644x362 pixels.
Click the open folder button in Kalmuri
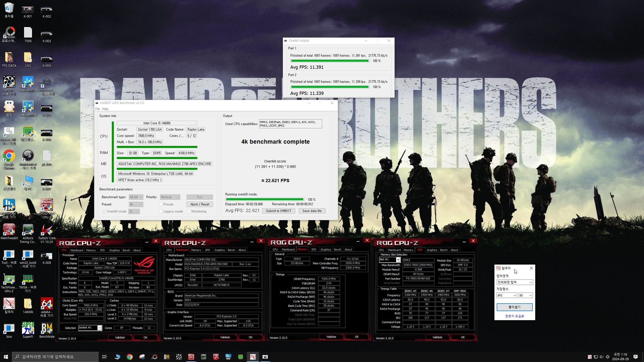tap(515, 307)
